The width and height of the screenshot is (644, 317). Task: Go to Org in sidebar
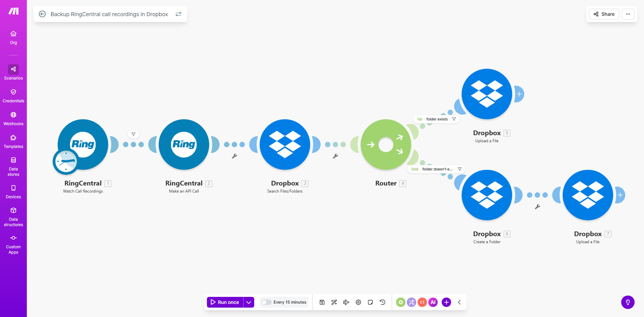(x=13, y=38)
